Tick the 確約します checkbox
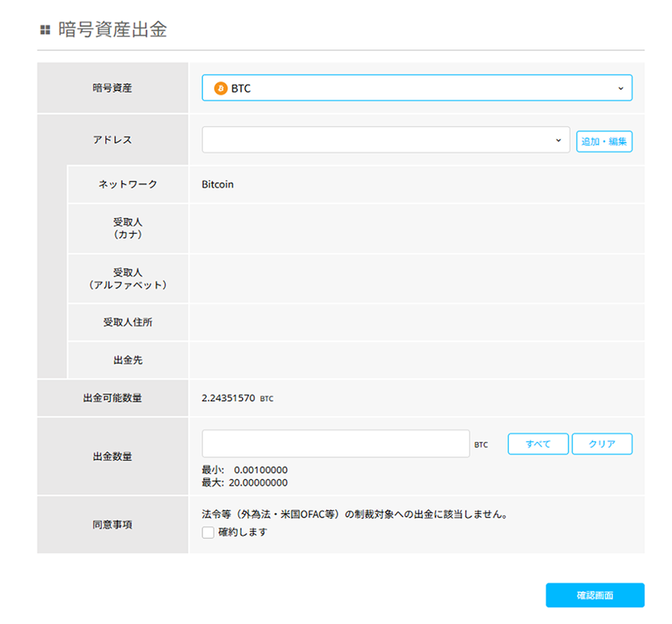This screenshot has height=624, width=672. coord(208,532)
